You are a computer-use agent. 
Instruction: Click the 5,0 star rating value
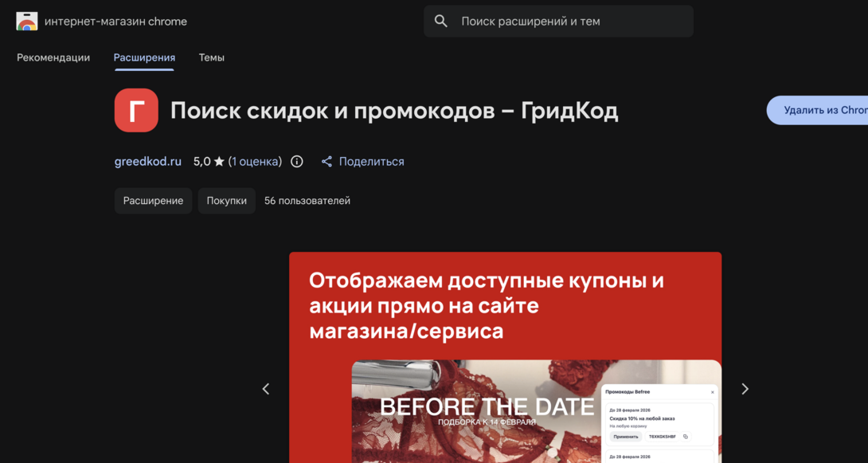pyautogui.click(x=209, y=162)
